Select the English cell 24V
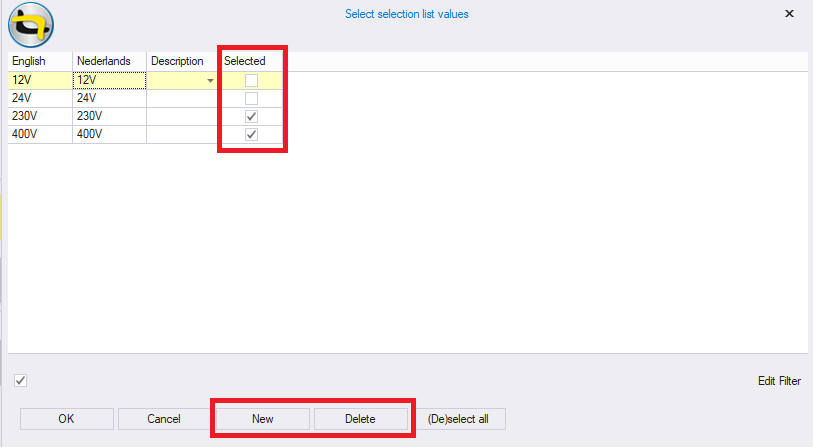 pos(40,99)
